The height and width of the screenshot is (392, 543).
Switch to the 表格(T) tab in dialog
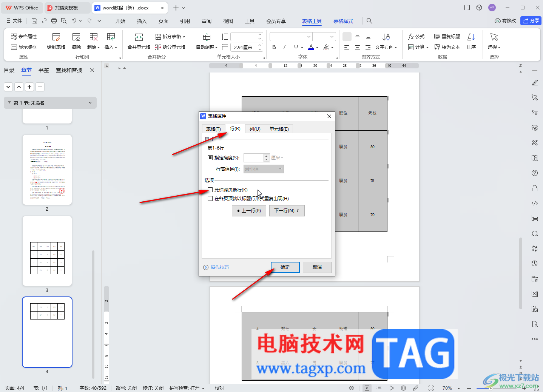[x=213, y=129]
